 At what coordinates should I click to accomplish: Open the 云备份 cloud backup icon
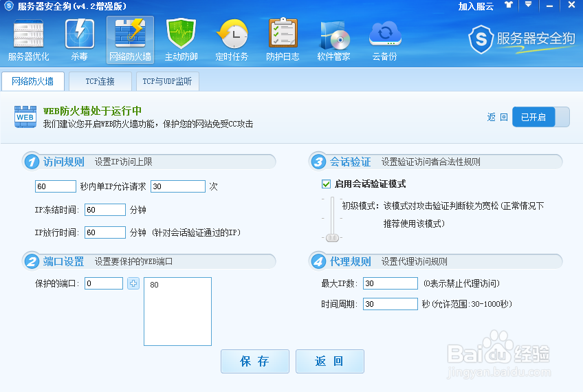385,40
